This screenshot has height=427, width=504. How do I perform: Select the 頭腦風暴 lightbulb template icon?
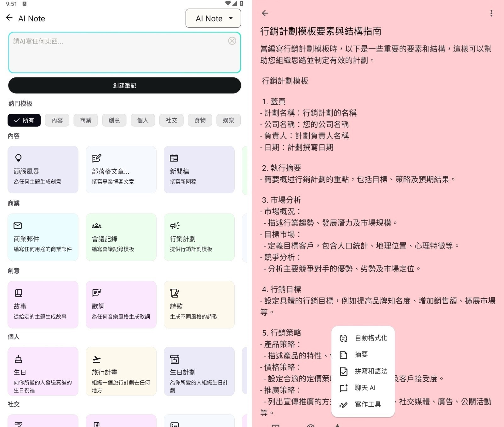pos(18,158)
